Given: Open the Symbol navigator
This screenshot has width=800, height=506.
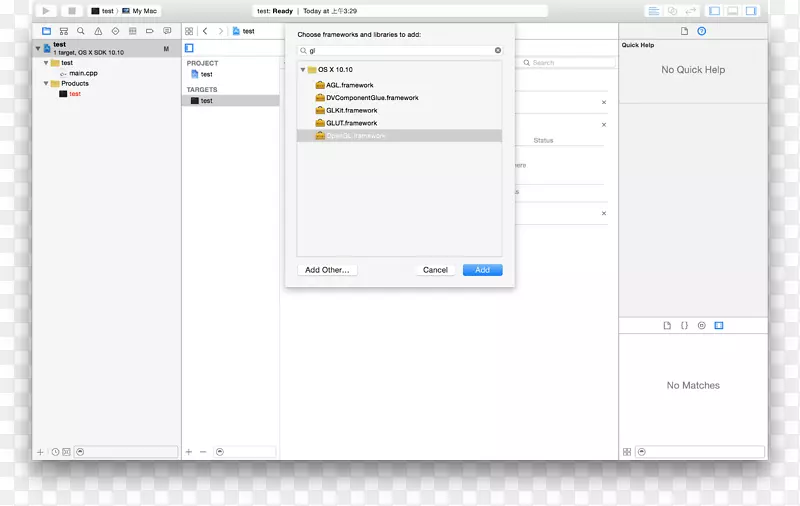Looking at the screenshot, I should pos(64,31).
